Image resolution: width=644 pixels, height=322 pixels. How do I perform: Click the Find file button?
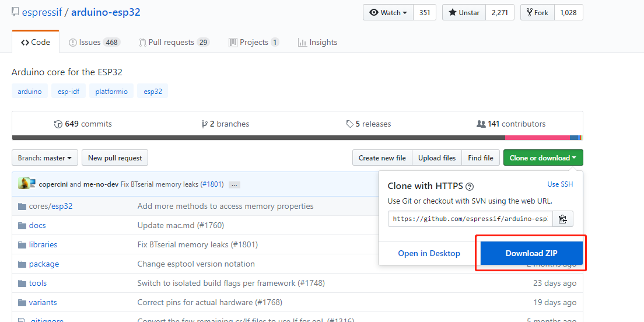[x=481, y=157]
